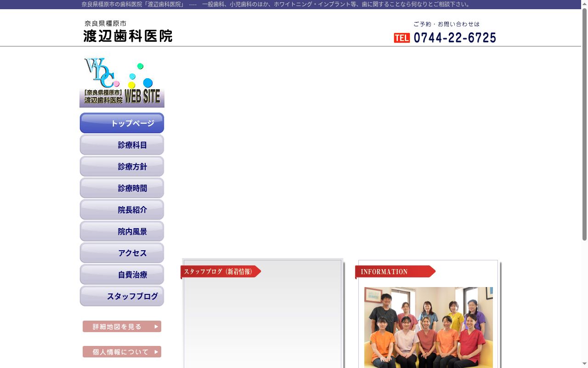Screen dimensions: 588x368
Task: Open the スタッフブログ sidebar link
Action: tap(122, 296)
